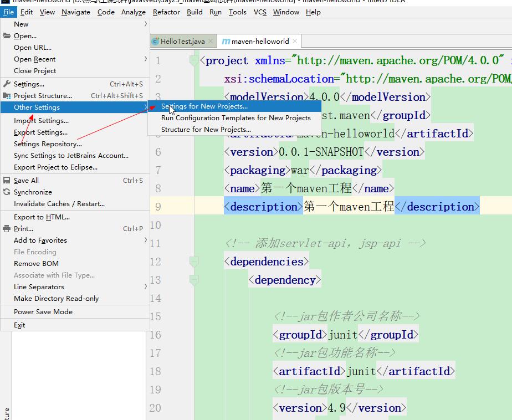Open the Window menu
Viewport: 512px width, 420px height.
286,12
